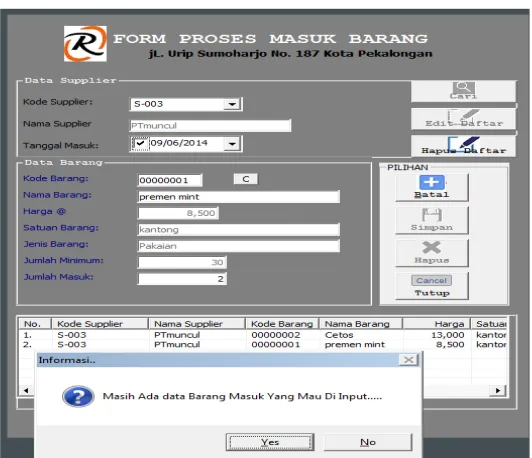The height and width of the screenshot is (458, 532).
Task: Click the Nama Supplier field PTmuncul
Action: click(x=210, y=126)
